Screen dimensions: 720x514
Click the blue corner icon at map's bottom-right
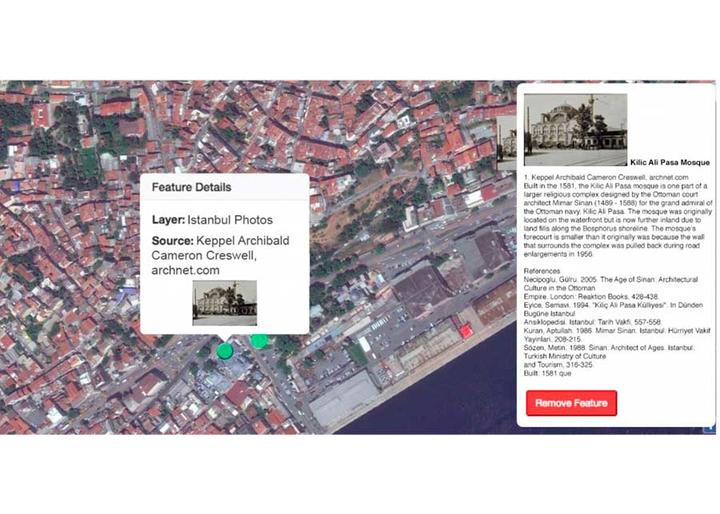(711, 429)
